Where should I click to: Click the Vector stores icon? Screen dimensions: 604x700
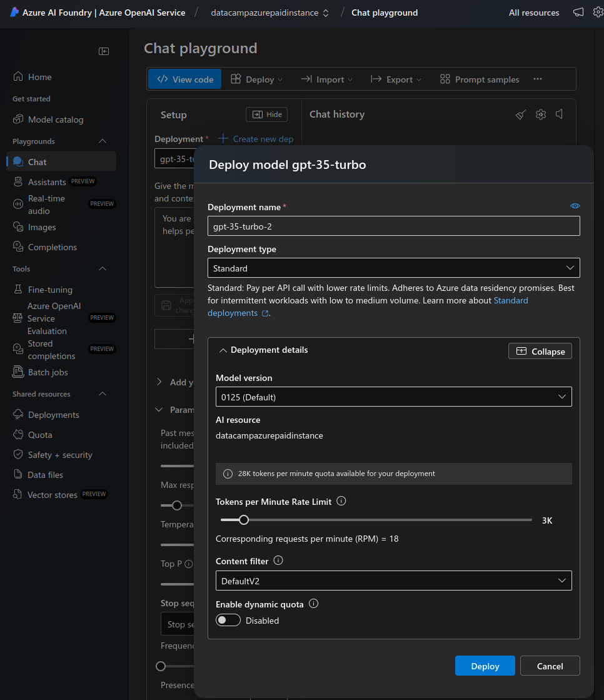tap(18, 494)
